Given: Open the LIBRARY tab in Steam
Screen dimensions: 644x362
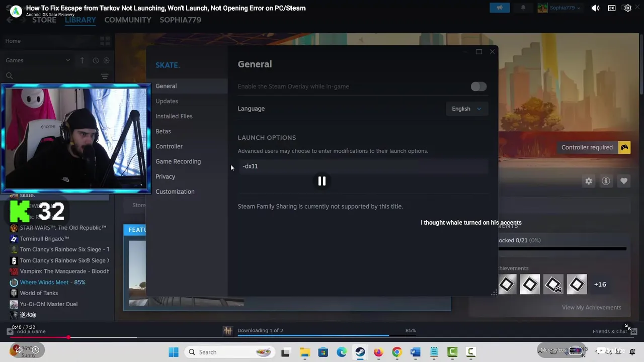Looking at the screenshot, I should (x=80, y=20).
